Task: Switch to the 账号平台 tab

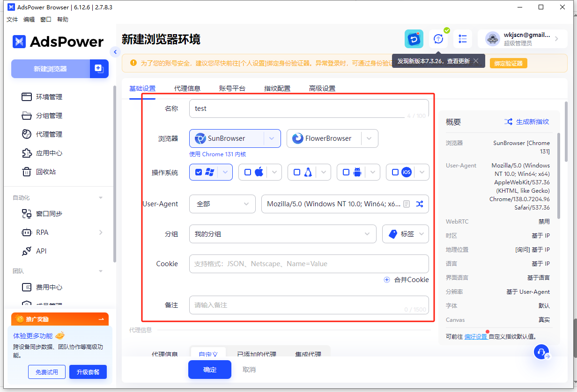Action: 232,88
